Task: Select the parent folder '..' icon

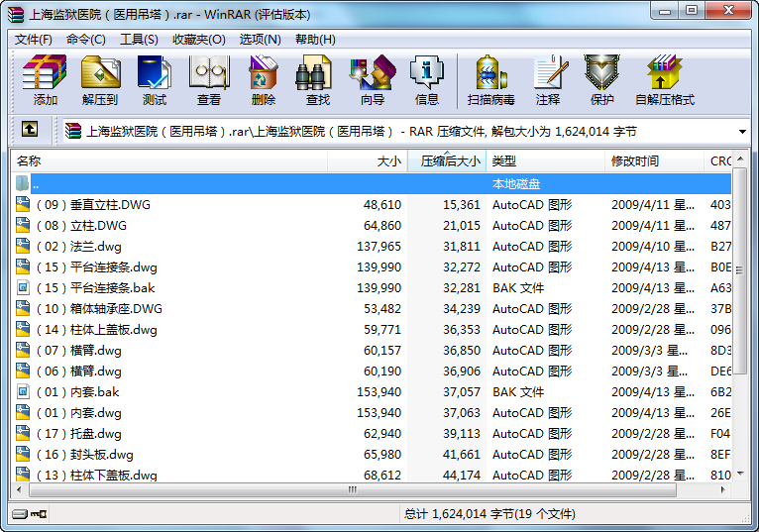Action: [x=22, y=183]
